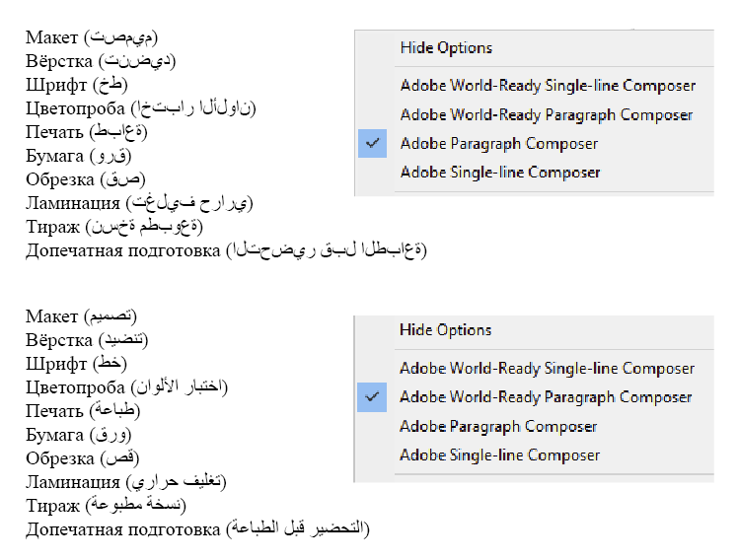The width and height of the screenshot is (738, 560).
Task: Click the word Тираж in the lower text block
Action: 52,506
